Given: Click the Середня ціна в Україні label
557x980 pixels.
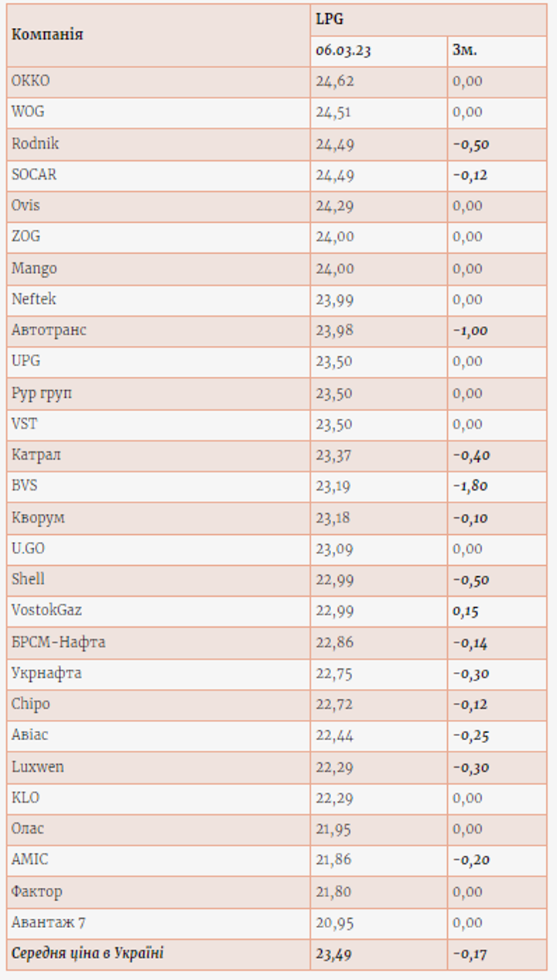Looking at the screenshot, I should point(87,954).
